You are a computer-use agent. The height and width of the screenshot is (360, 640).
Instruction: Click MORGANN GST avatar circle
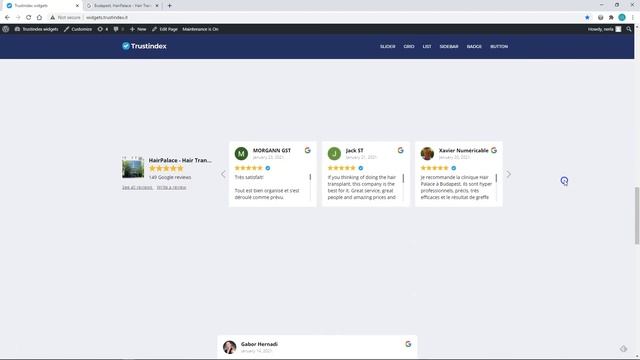241,153
